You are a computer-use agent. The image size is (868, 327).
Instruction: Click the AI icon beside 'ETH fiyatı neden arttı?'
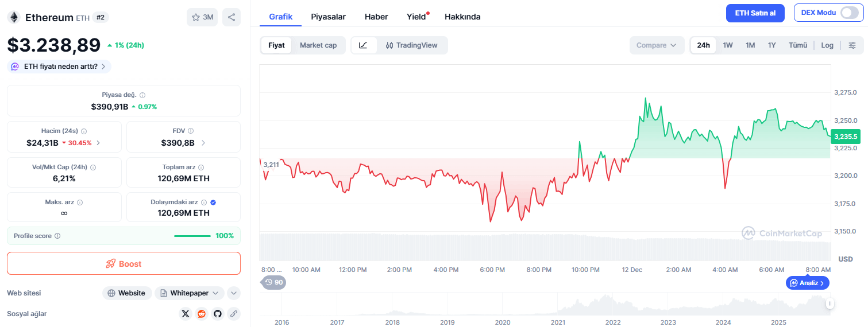[15, 67]
